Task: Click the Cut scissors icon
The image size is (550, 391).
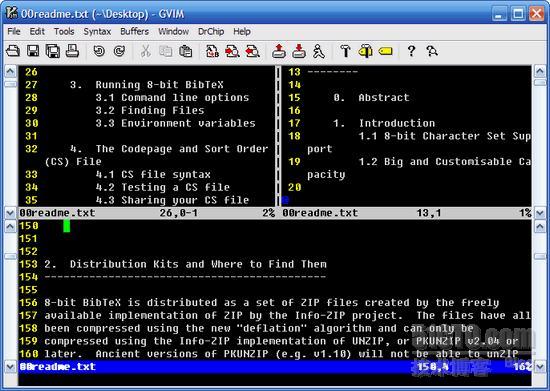Action: (x=145, y=51)
